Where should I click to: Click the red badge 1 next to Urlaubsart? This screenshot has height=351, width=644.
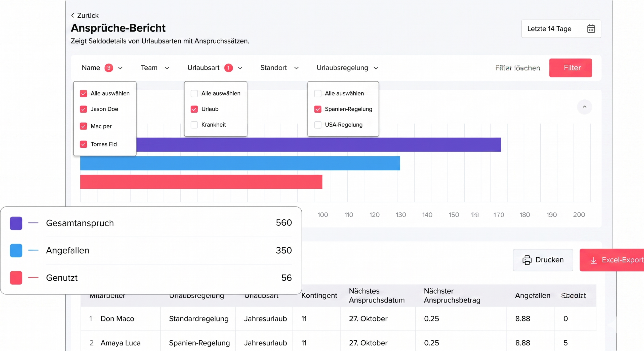click(228, 68)
